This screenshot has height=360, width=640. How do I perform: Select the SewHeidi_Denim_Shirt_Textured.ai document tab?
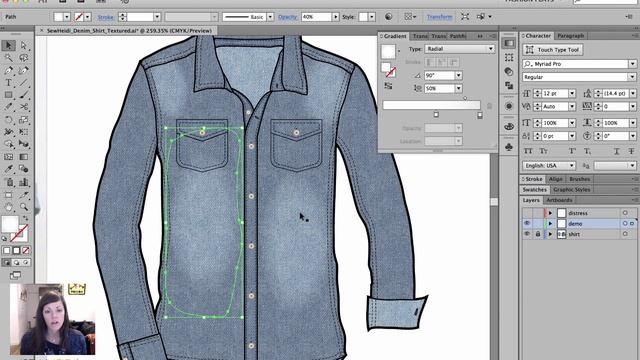click(129, 31)
